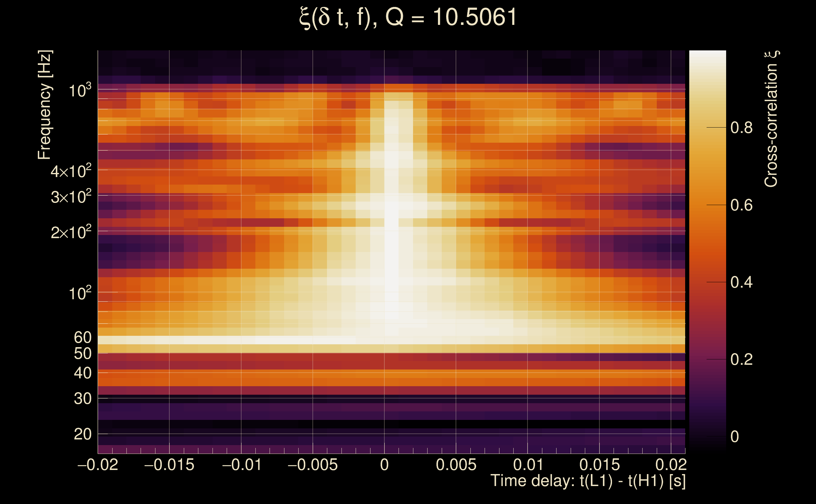Click the 30 Hz y-axis tick label
Viewport: 816px width, 504px height.
[82, 398]
